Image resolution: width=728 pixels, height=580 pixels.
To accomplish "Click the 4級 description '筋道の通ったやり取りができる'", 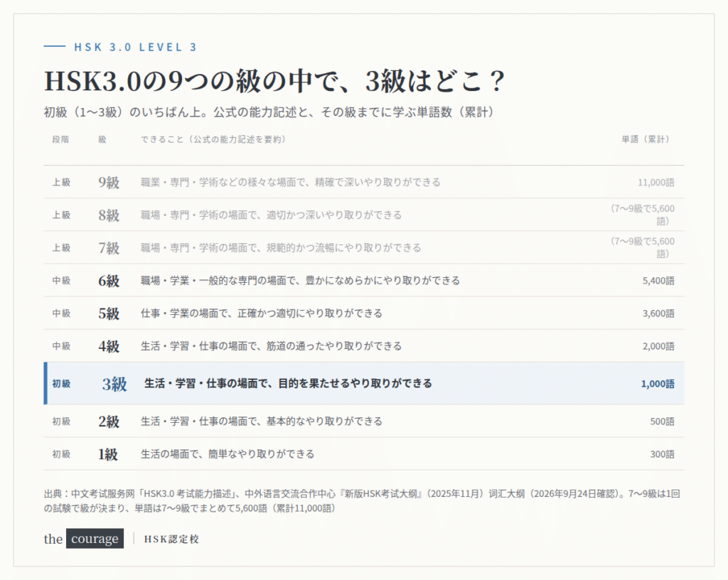I will coord(334,346).
